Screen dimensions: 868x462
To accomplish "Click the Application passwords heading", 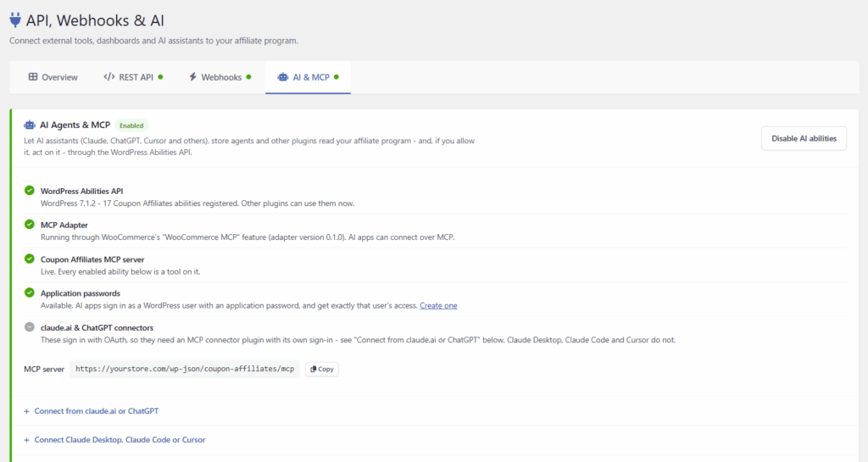I will pos(81,293).
